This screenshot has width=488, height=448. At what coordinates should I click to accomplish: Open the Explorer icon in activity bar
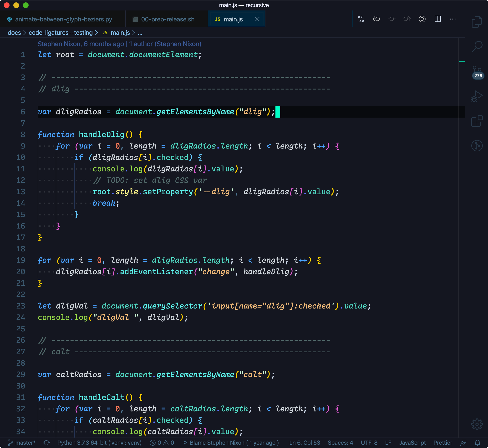477,22
